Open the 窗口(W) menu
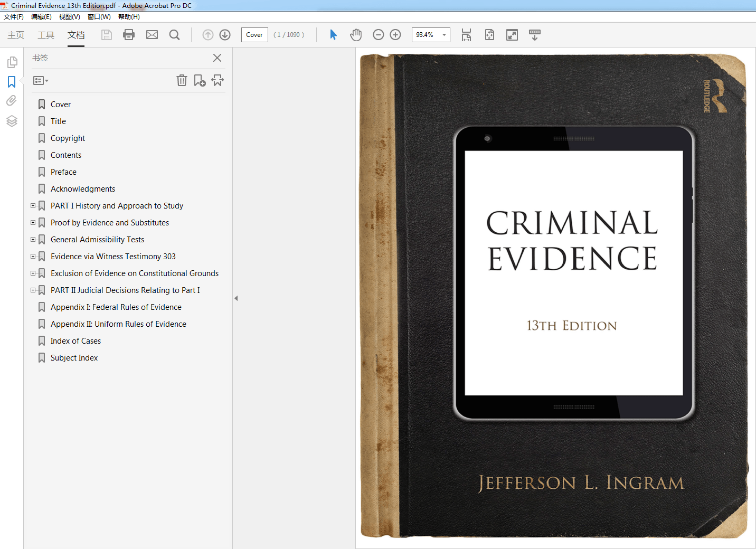 99,17
